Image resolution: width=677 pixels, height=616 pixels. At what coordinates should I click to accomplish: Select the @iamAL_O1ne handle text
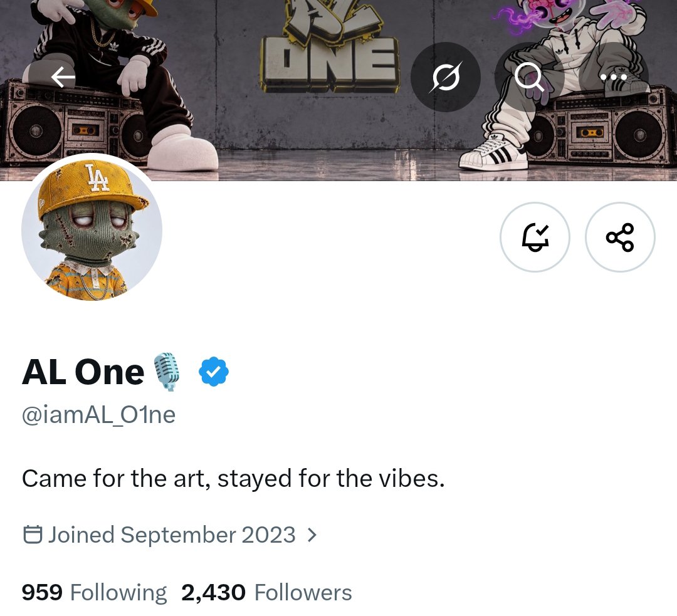tap(98, 415)
